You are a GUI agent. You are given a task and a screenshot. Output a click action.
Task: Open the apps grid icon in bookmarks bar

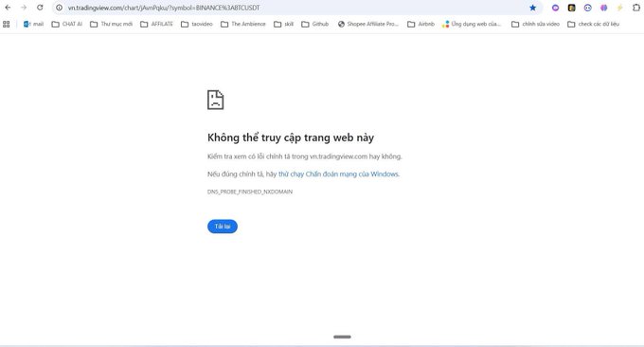tap(7, 25)
